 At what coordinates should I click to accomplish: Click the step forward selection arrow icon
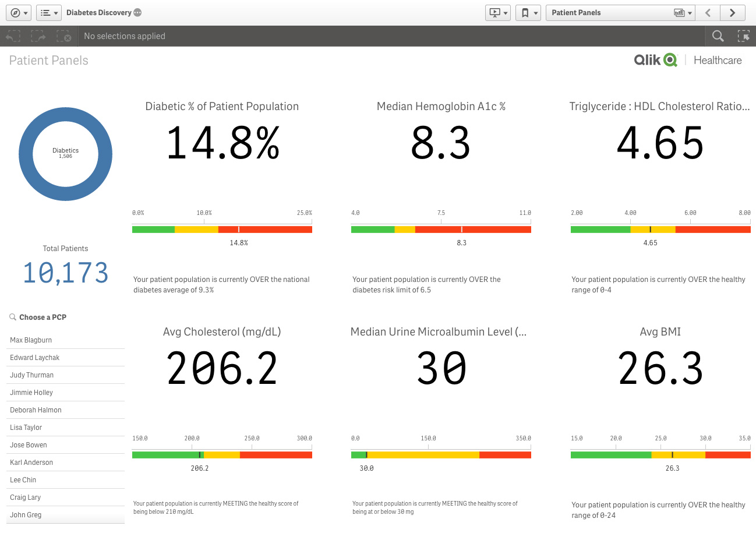coord(37,36)
